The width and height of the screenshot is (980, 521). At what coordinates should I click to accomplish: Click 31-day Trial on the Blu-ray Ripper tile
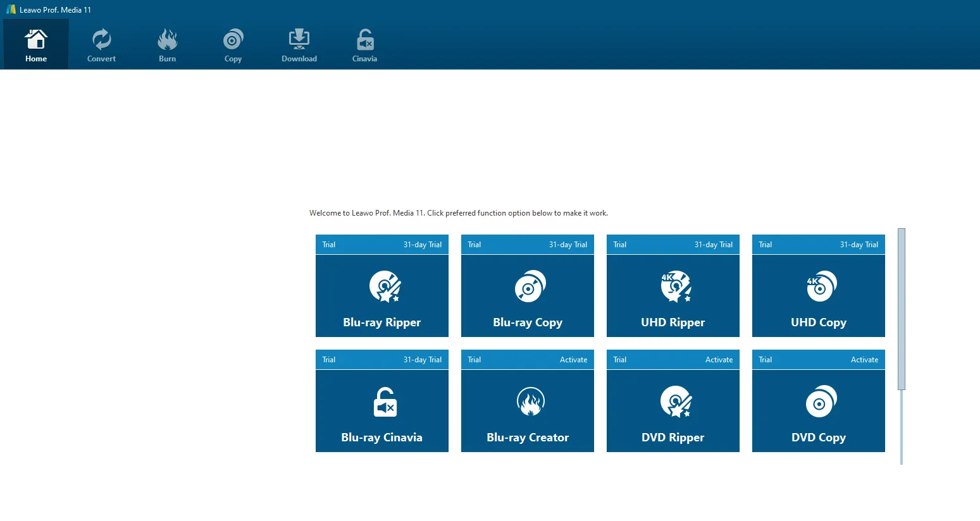pyautogui.click(x=423, y=245)
